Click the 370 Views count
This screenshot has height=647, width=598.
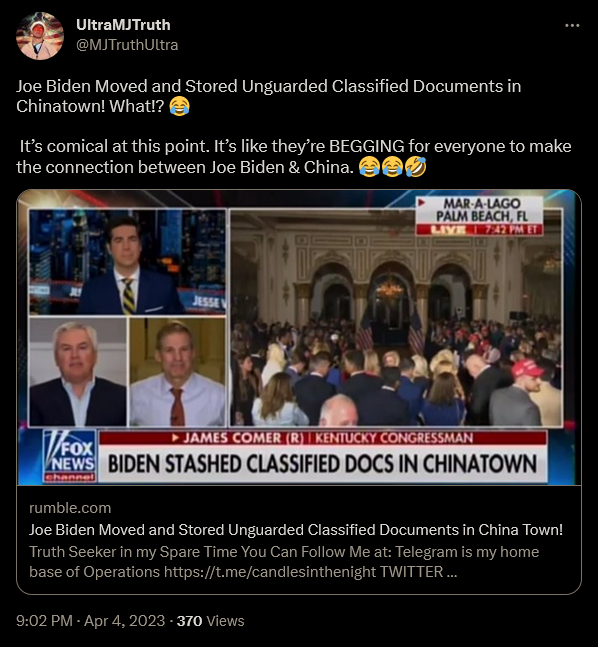[x=210, y=621]
